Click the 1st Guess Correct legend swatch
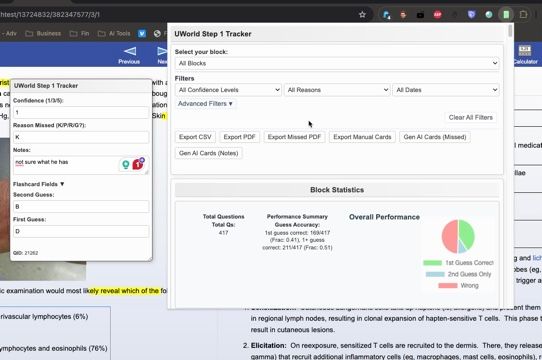The width and height of the screenshot is (542, 360). [432, 263]
